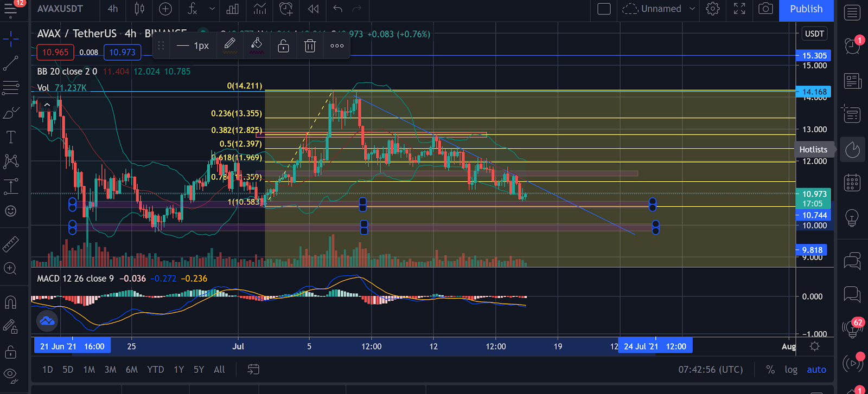Screen dimensions: 868x394
Task: Open candlestick chart style selector
Action: point(139,9)
